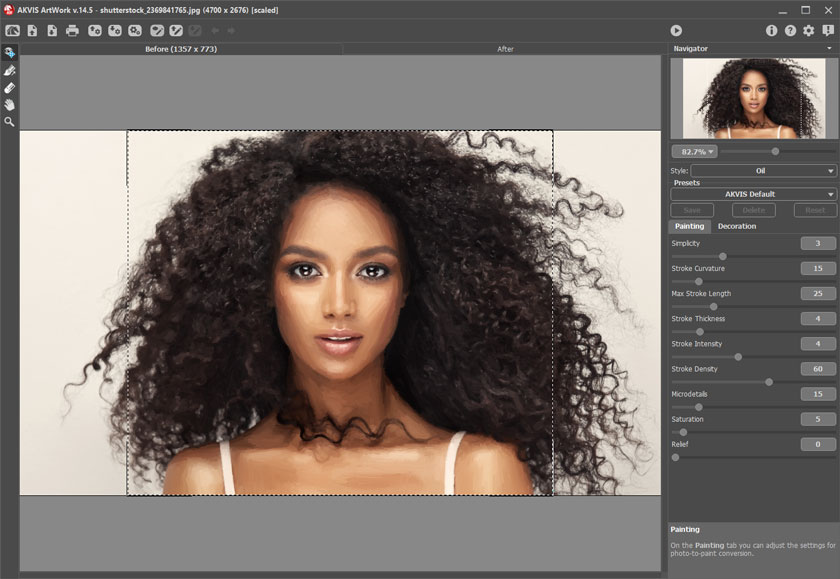The height and width of the screenshot is (579, 840).
Task: Open the Decoration tab
Action: pos(737,226)
